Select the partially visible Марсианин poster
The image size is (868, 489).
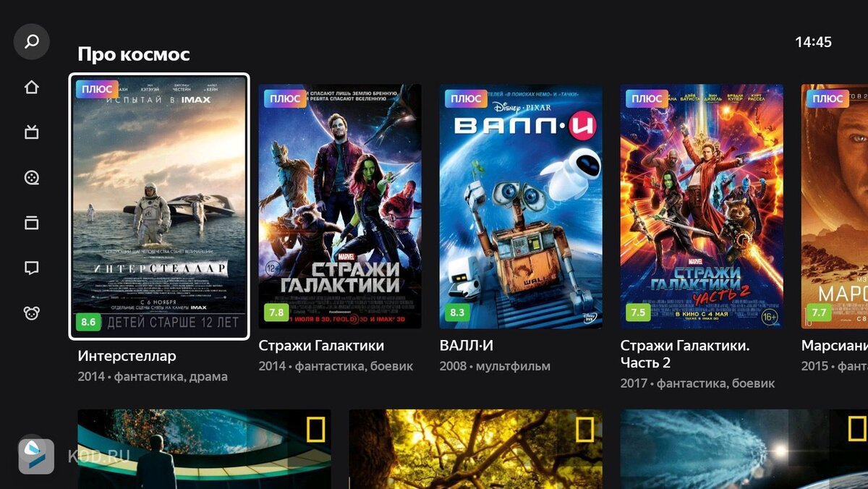[x=835, y=206]
